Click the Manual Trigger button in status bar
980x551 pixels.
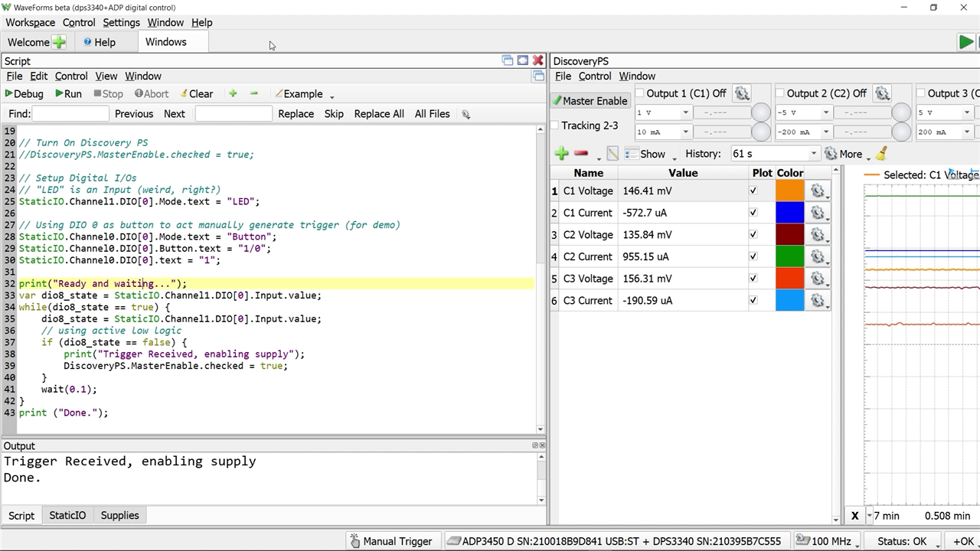391,541
